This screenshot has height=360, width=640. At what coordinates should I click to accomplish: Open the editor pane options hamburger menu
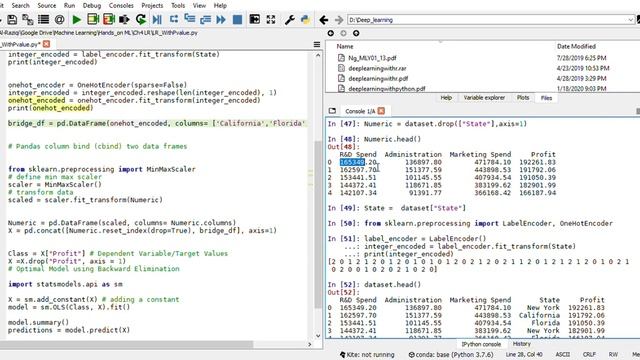click(317, 44)
